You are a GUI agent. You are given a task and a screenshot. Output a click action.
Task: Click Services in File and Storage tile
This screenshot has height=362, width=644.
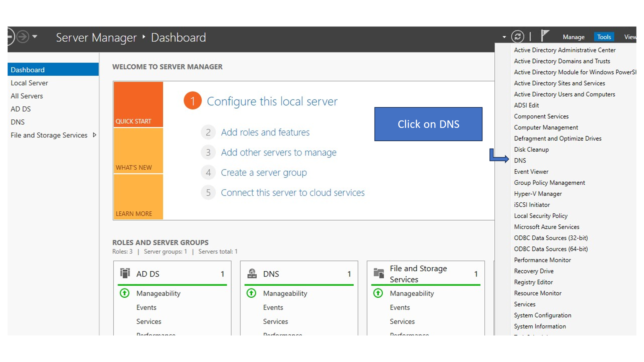click(x=402, y=321)
